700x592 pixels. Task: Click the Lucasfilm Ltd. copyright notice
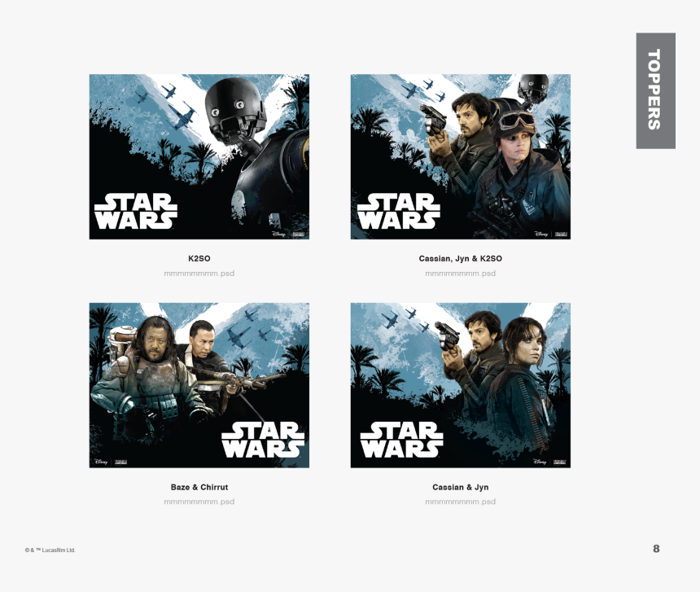50,550
